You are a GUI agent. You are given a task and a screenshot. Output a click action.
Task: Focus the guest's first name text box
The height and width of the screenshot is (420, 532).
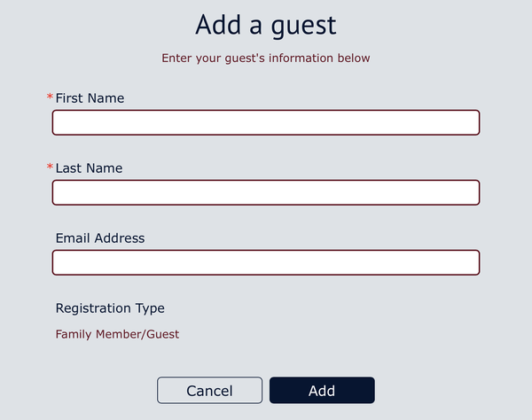click(266, 122)
